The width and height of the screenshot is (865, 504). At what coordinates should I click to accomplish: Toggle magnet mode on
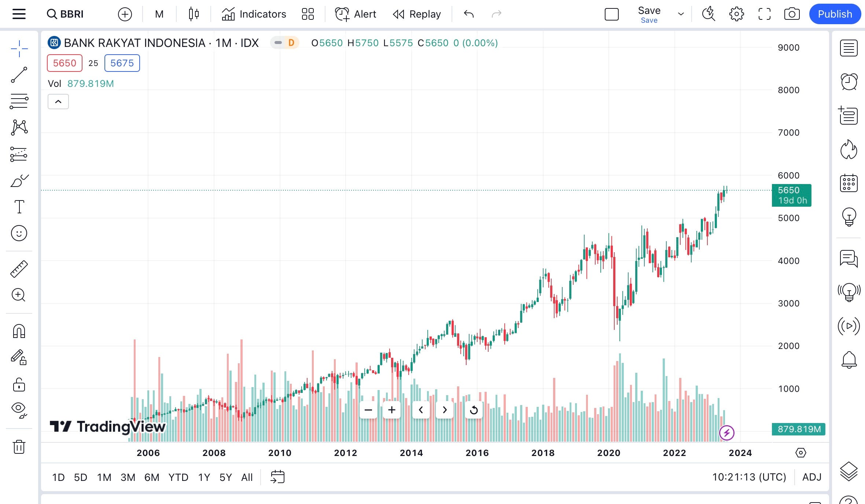(19, 331)
